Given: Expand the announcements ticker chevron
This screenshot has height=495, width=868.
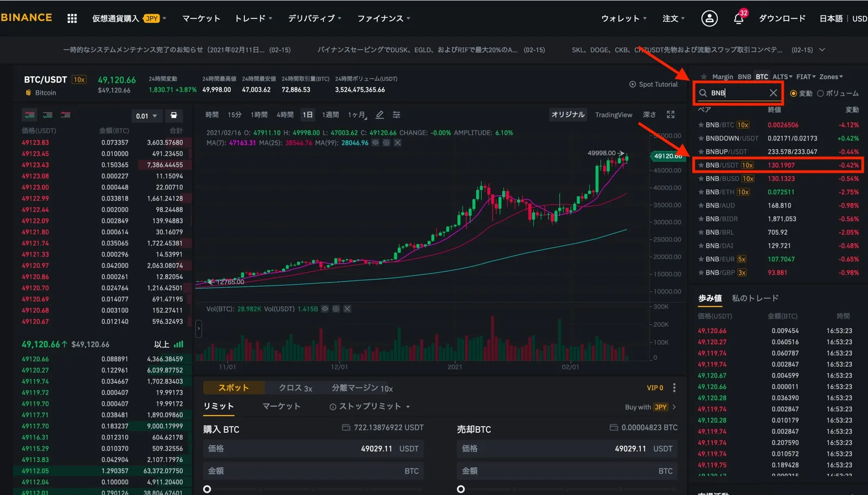Looking at the screenshot, I should (822, 50).
